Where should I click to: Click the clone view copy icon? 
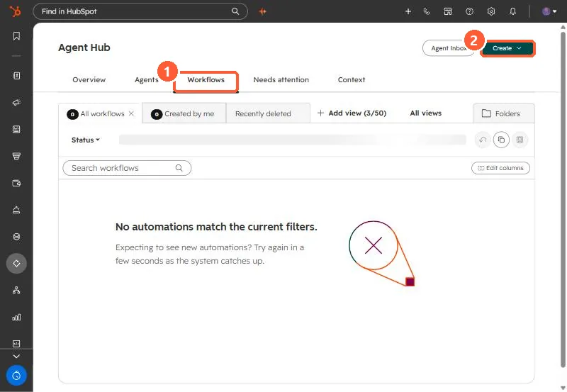point(501,140)
